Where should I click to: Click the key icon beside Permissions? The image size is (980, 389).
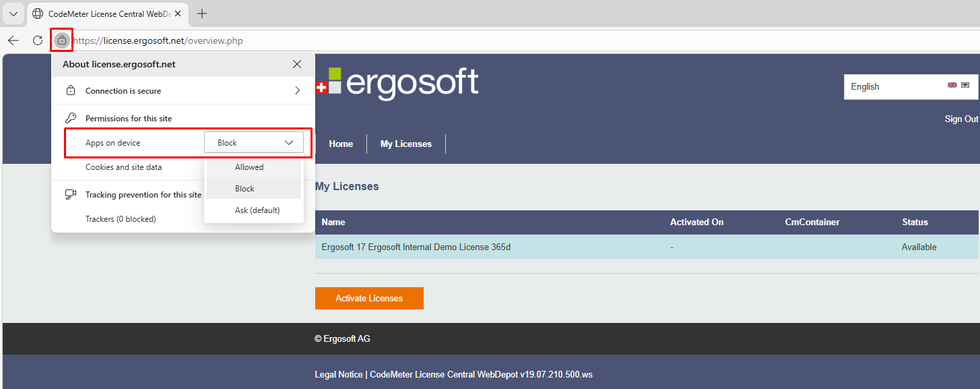pyautogui.click(x=71, y=118)
